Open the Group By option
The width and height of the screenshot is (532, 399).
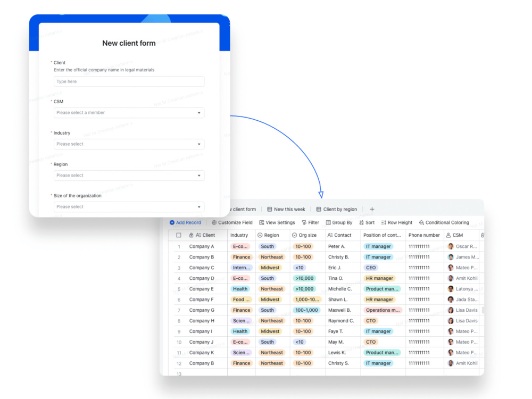tap(339, 222)
